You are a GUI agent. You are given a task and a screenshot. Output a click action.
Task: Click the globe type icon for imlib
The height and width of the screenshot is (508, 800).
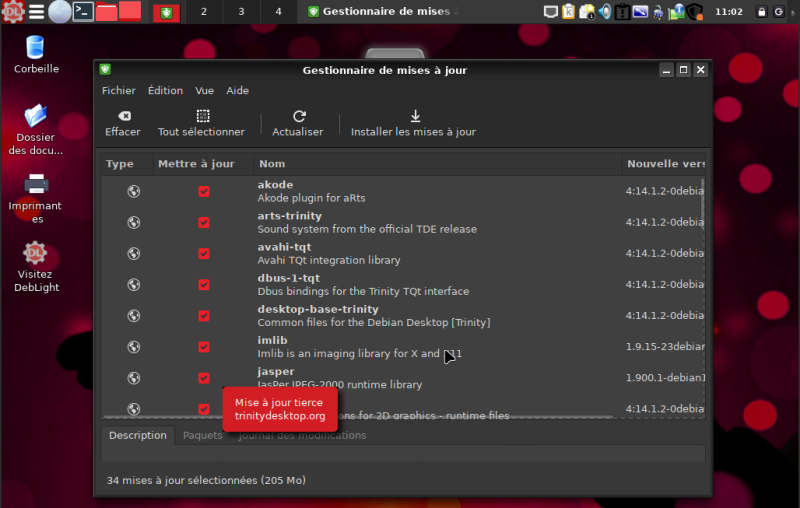pos(133,347)
